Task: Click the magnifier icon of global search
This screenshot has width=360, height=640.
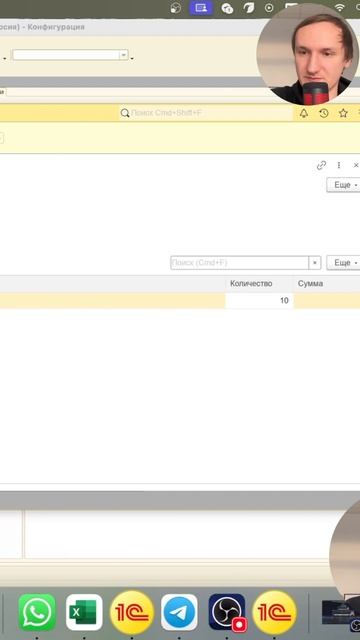Action: pos(125,113)
